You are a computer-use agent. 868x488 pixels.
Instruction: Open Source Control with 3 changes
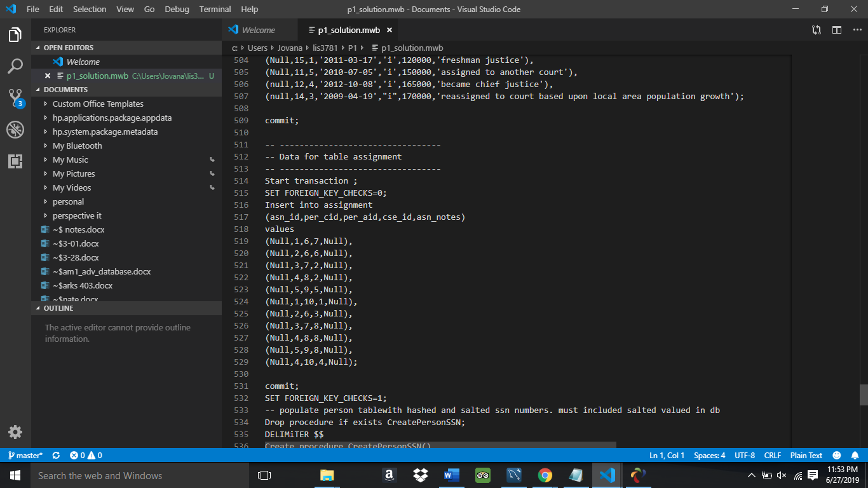click(15, 98)
